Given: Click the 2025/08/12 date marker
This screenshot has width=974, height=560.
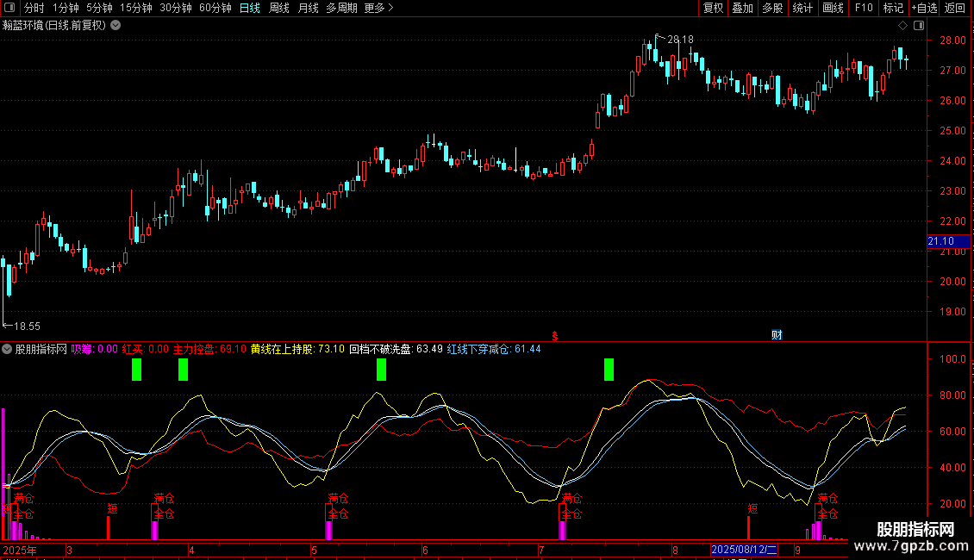Looking at the screenshot, I should coord(744,550).
